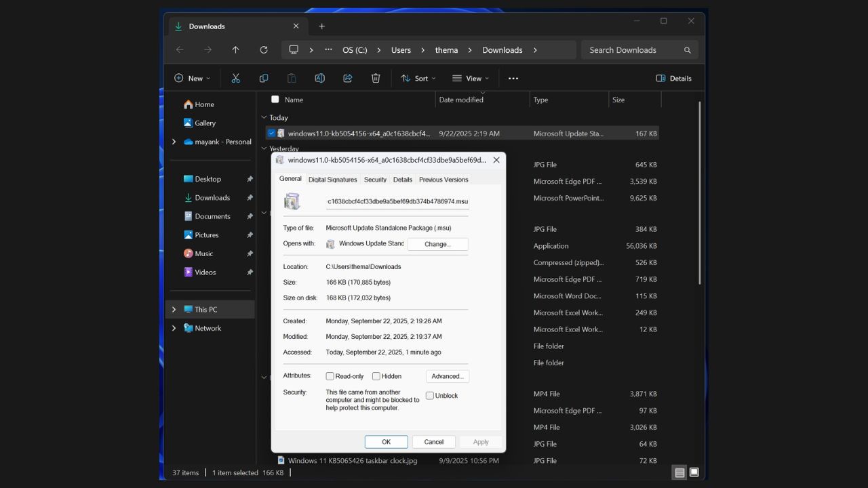Open the View options dropdown
Image resolution: width=868 pixels, height=488 pixels.
click(x=470, y=78)
